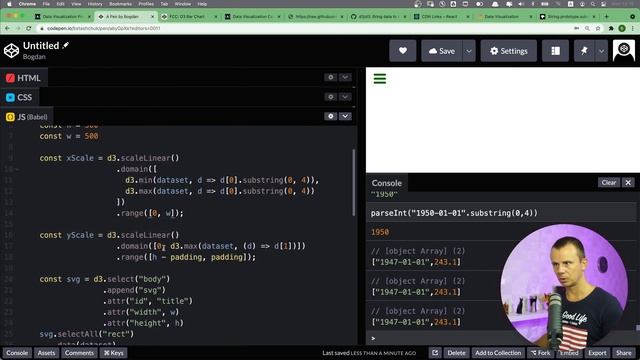This screenshot has height=360, width=640.
Task: Bookmark page with star icon
Action: pyautogui.click(x=598, y=28)
